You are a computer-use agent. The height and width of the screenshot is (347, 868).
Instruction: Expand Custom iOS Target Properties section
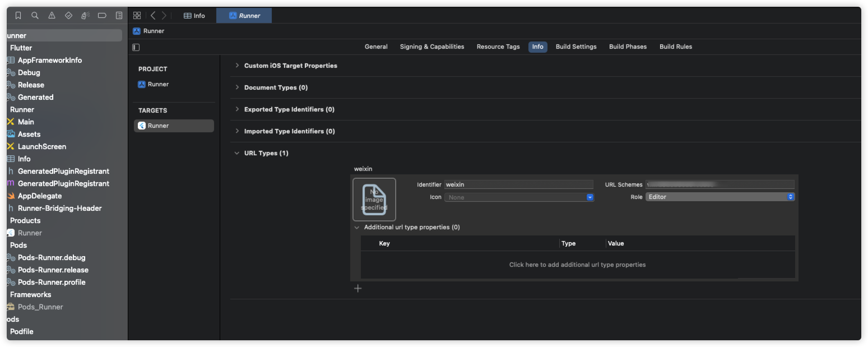238,66
